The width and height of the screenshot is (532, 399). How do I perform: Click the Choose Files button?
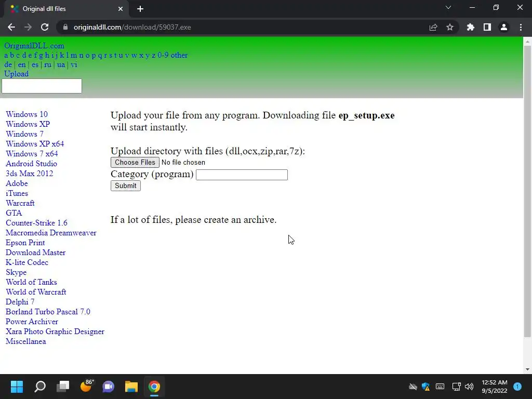(135, 162)
